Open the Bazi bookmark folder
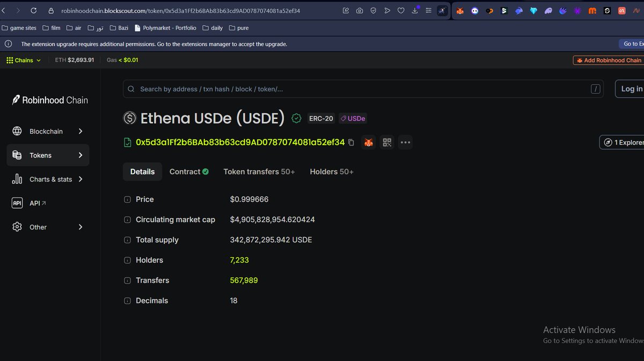Viewport: 644px width, 361px height. pyautogui.click(x=119, y=28)
